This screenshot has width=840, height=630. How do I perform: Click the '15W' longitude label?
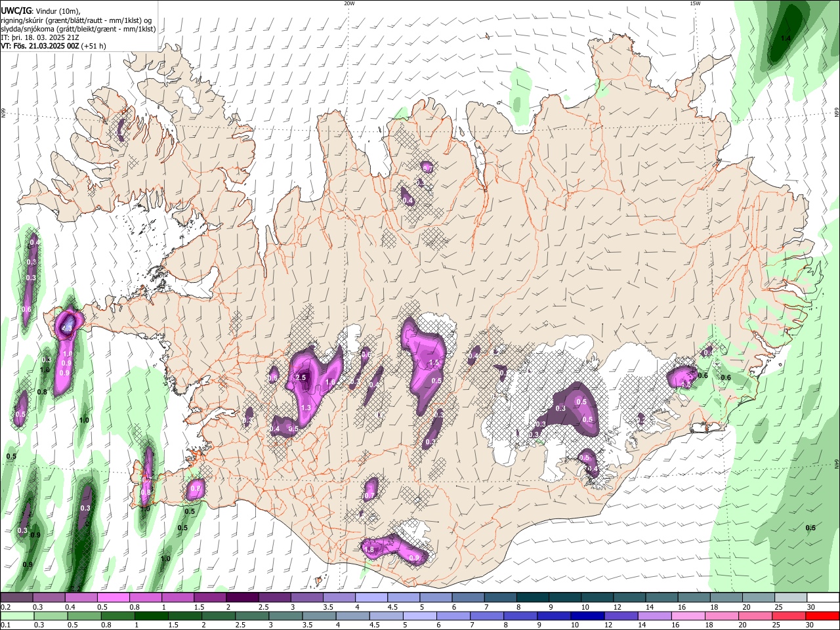tap(695, 3)
